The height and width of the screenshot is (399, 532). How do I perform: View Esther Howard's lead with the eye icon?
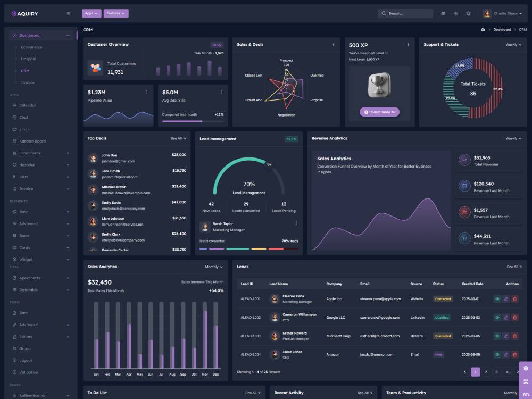[x=497, y=336]
